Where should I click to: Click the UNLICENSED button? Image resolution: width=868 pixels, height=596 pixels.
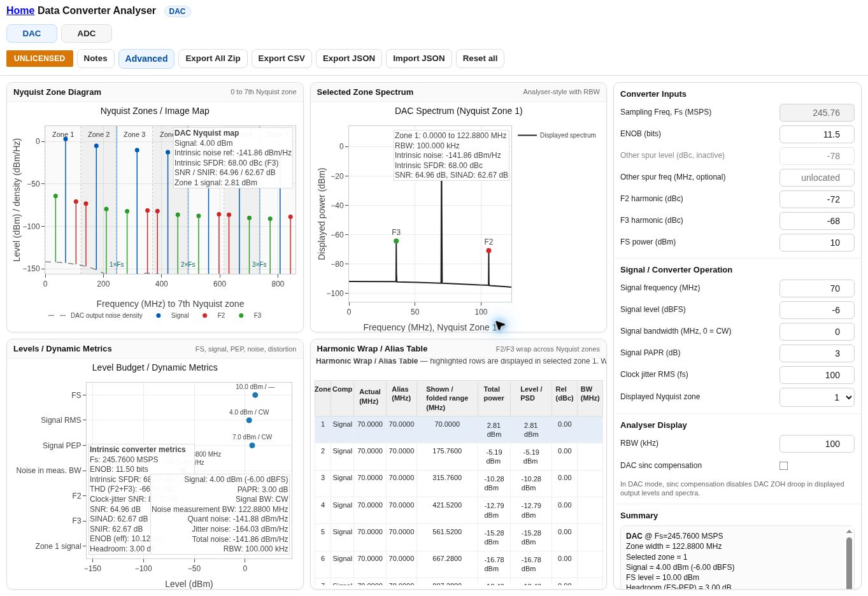39,59
